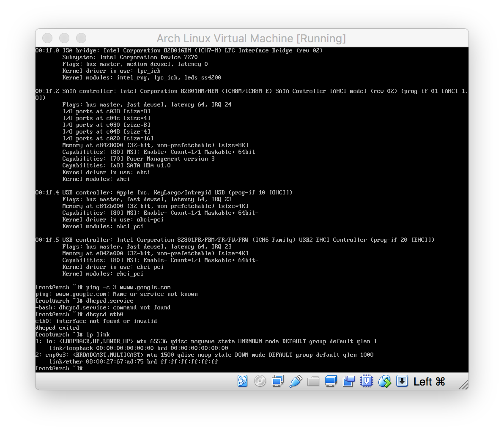Click the 'enp0s3' interface output line

pos(204,355)
